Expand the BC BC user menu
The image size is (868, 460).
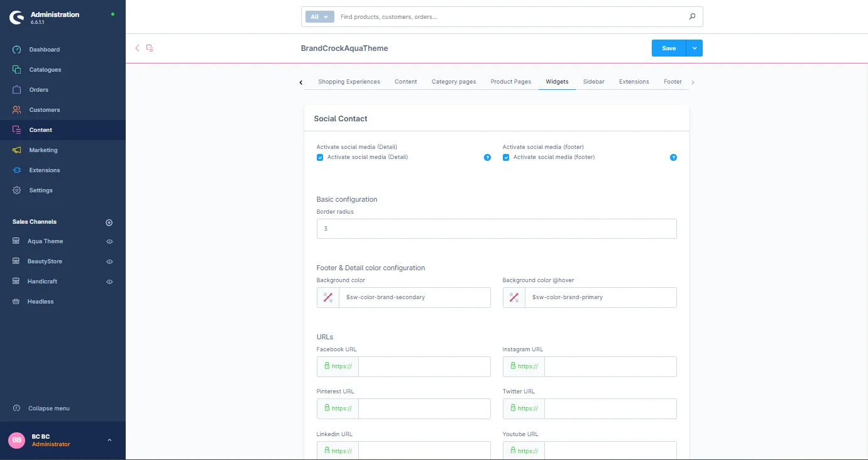pyautogui.click(x=109, y=441)
